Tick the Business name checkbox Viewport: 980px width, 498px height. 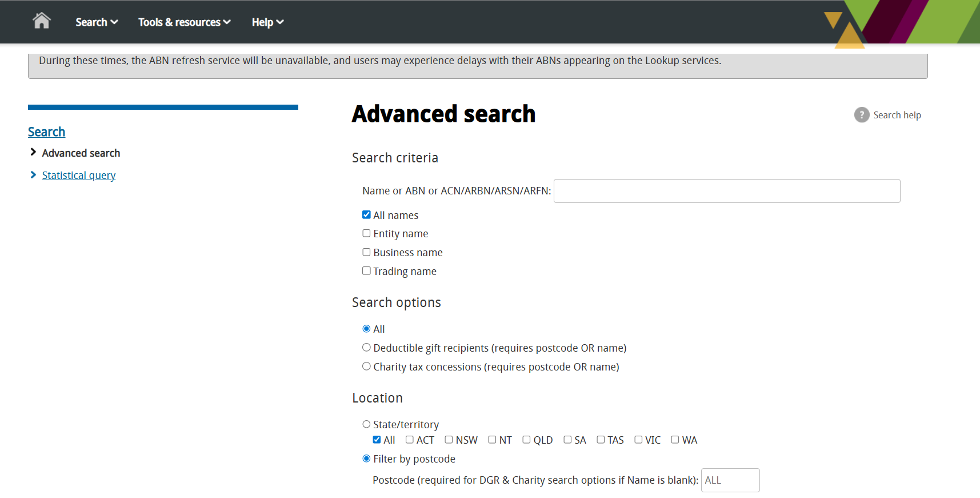tap(366, 252)
